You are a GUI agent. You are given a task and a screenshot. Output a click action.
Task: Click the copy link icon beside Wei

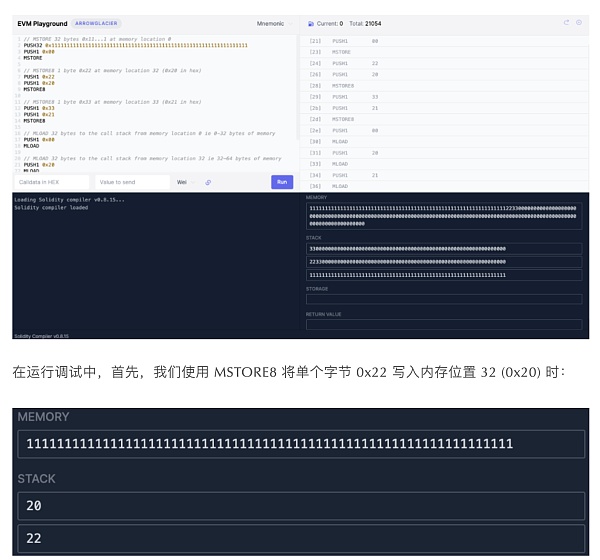coord(208,182)
